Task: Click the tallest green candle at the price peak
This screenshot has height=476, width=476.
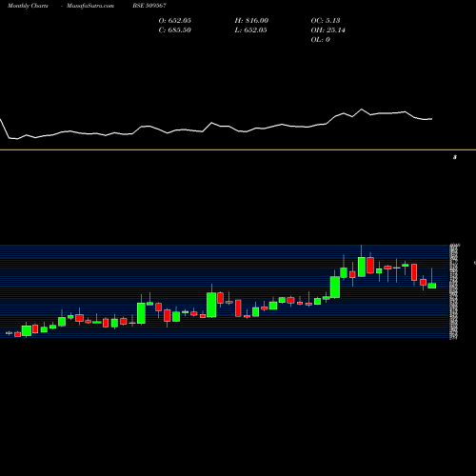Action: coord(362,267)
